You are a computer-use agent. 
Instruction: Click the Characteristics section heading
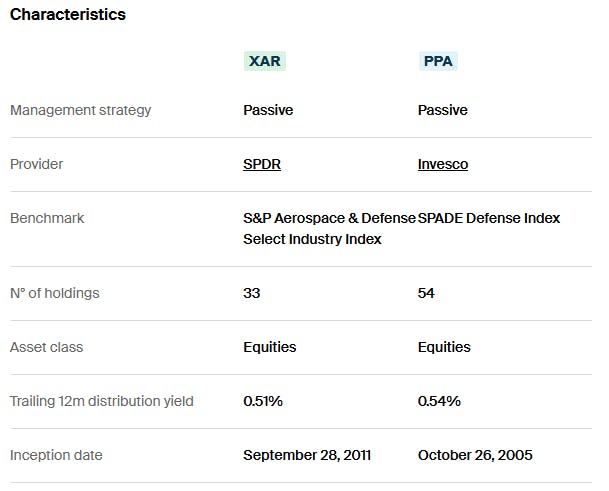pos(68,15)
